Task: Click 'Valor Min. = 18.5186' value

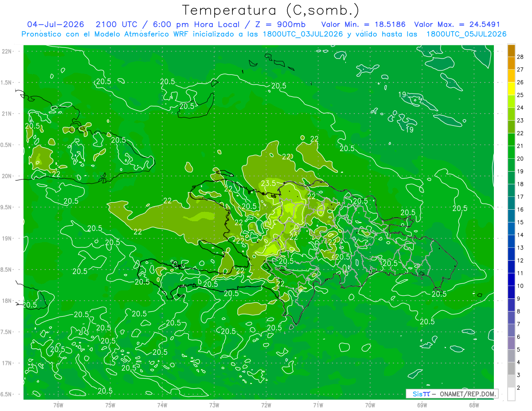Action: [364, 24]
